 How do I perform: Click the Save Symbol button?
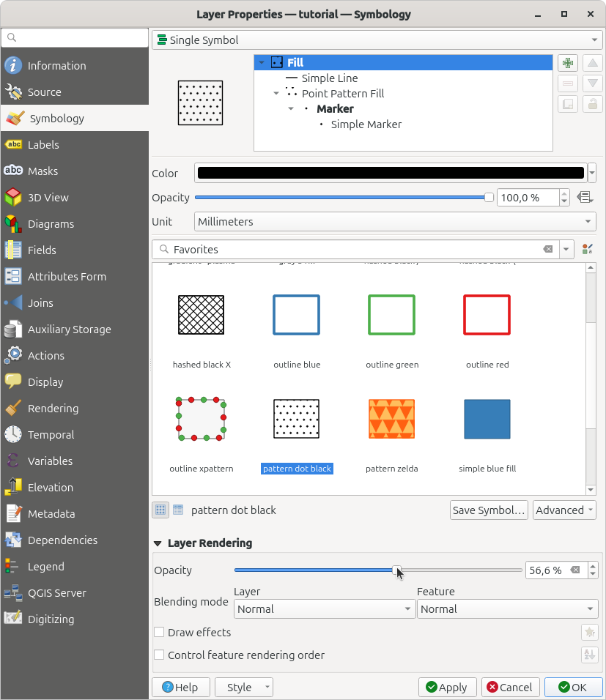pyautogui.click(x=489, y=510)
